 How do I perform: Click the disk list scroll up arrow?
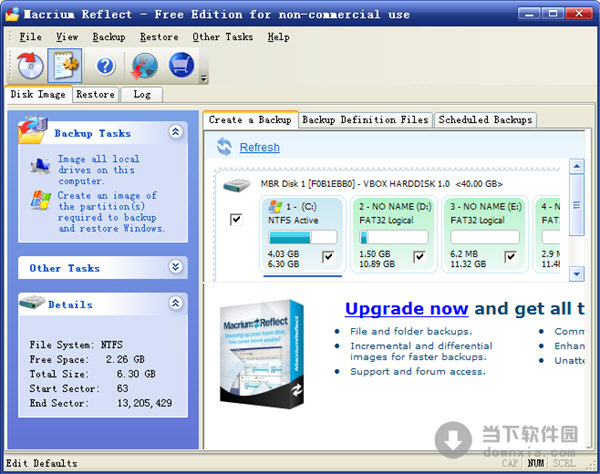(577, 166)
